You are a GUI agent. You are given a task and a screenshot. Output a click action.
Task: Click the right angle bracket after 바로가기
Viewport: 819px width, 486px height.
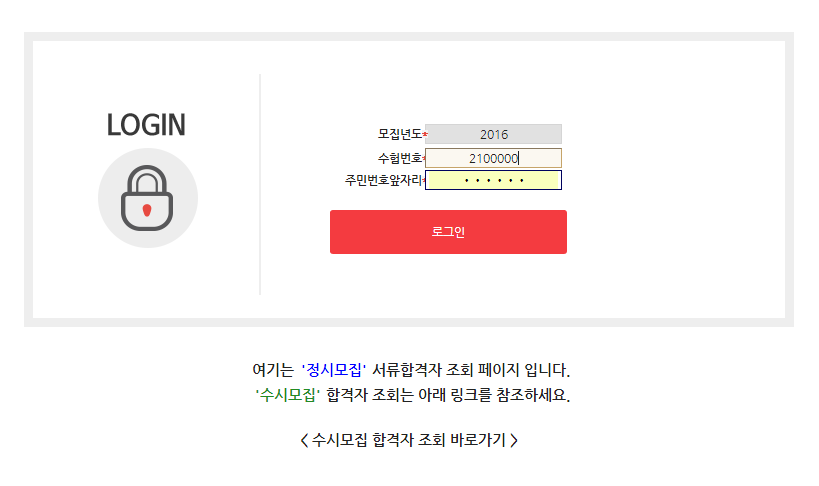(514, 439)
